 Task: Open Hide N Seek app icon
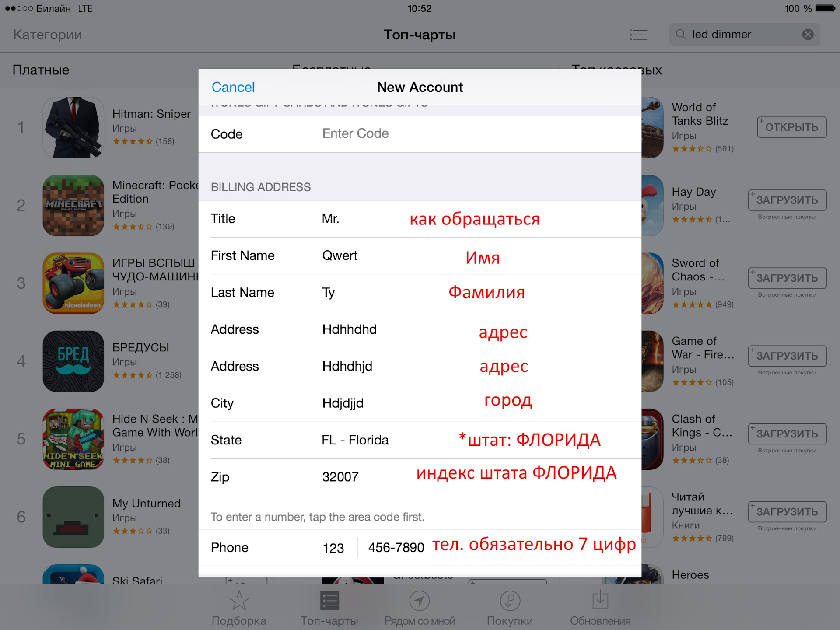click(73, 439)
